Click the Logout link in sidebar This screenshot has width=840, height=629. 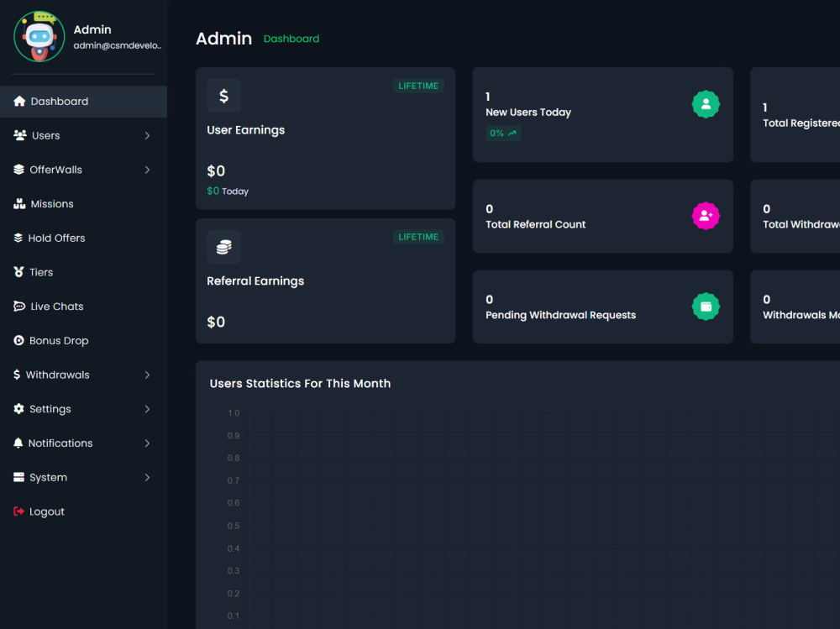pyautogui.click(x=83, y=511)
